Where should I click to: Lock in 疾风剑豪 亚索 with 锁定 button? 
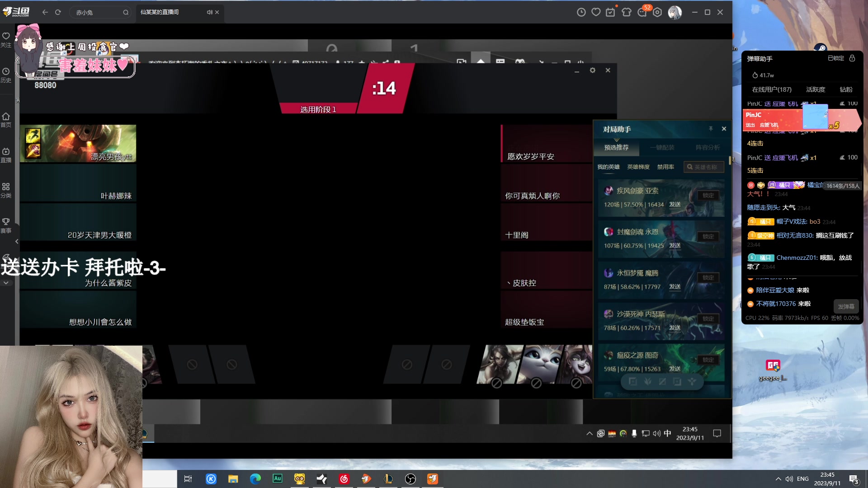[708, 195]
